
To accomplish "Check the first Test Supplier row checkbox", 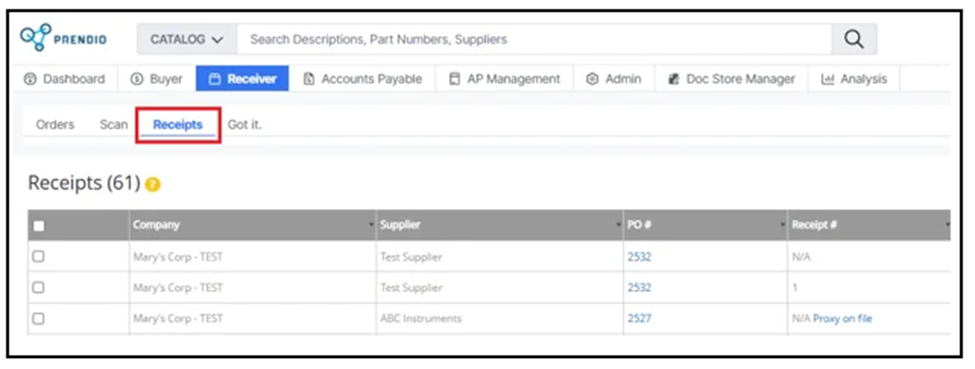I will (39, 256).
